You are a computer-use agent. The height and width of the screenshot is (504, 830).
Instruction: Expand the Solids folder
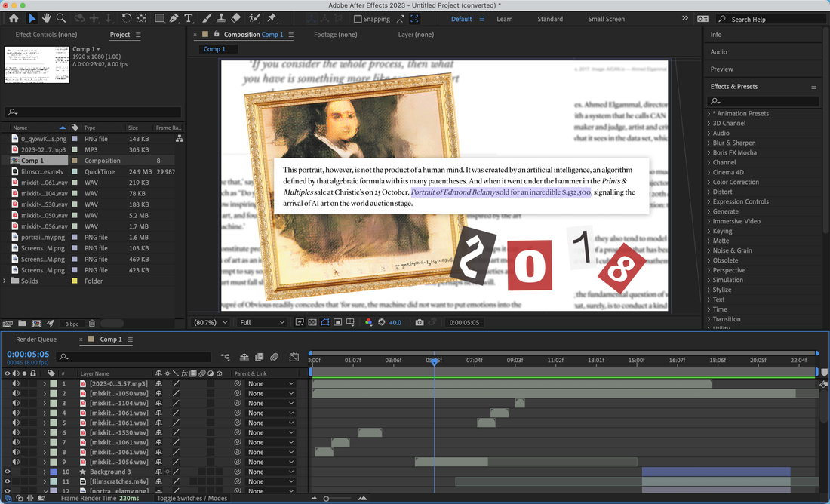(x=5, y=281)
